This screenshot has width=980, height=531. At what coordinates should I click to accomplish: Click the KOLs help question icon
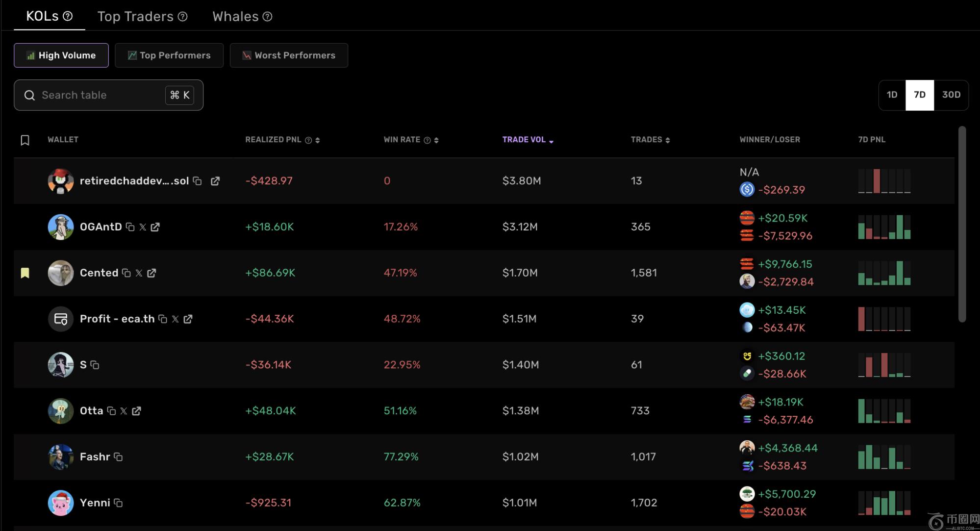click(68, 16)
